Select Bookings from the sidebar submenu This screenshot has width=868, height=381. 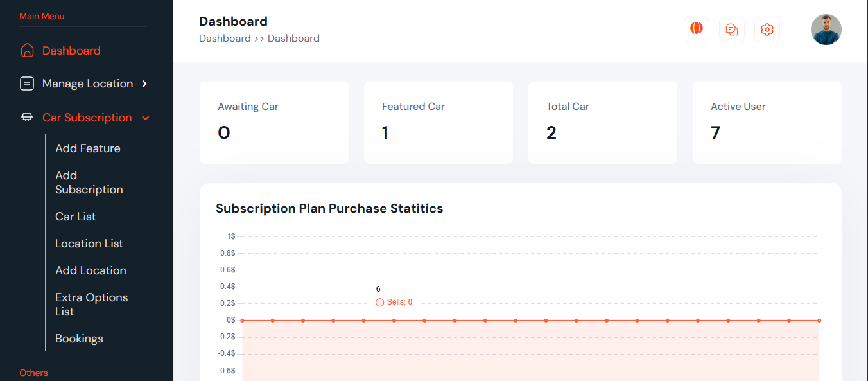[x=79, y=339]
